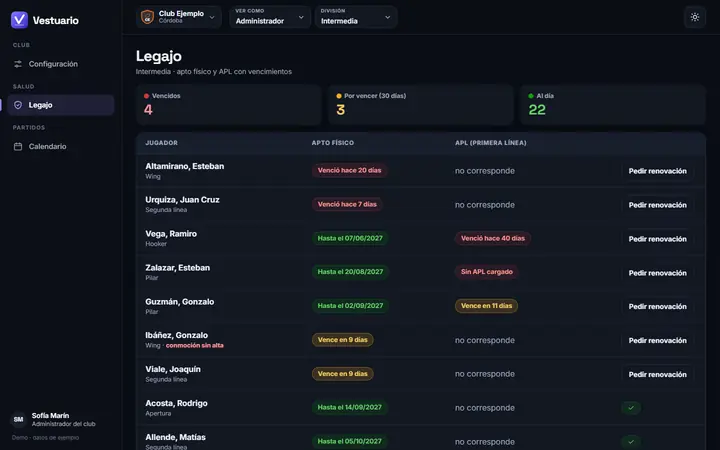Click the Sofía Marín user name
The width and height of the screenshot is (720, 450).
50,416
